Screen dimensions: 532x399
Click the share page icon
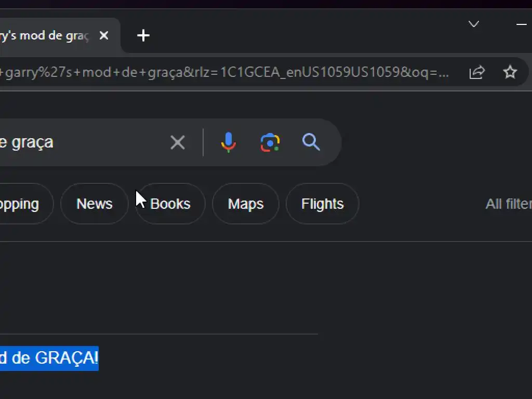(477, 72)
